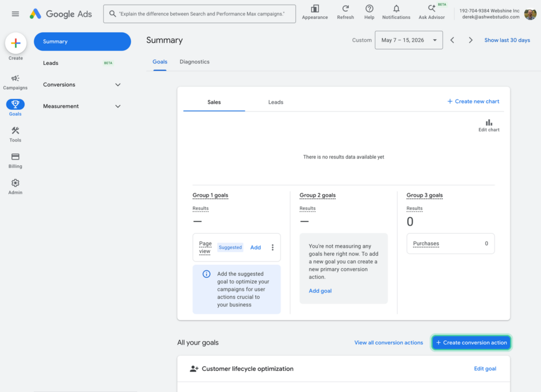Click Create conversion action button
Viewport: 541px width, 392px height.
click(471, 343)
